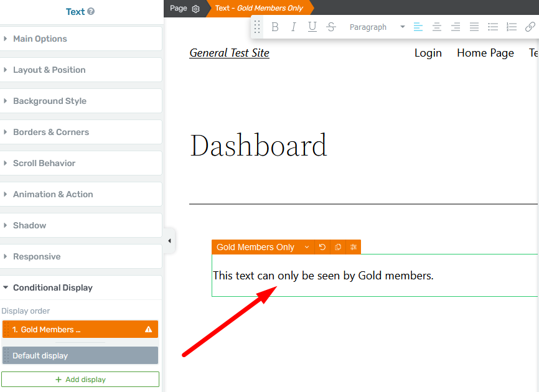Select Default display entry
The width and height of the screenshot is (539, 392).
pos(80,355)
